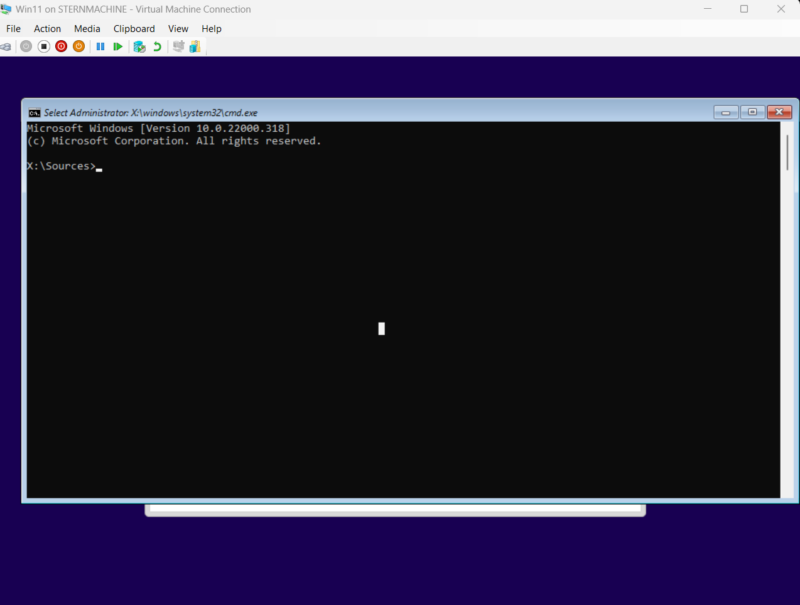The width and height of the screenshot is (800, 605).
Task: Click the last toolbar icon with the folder
Action: click(195, 47)
